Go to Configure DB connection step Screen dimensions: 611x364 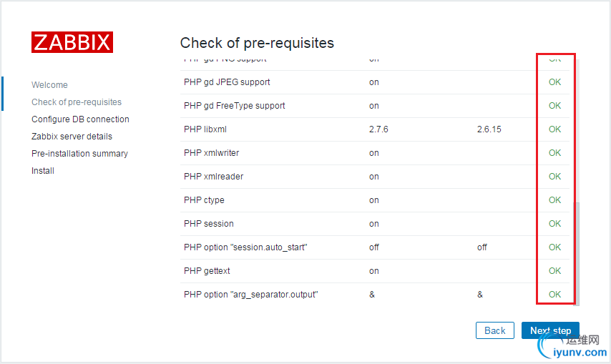80,119
